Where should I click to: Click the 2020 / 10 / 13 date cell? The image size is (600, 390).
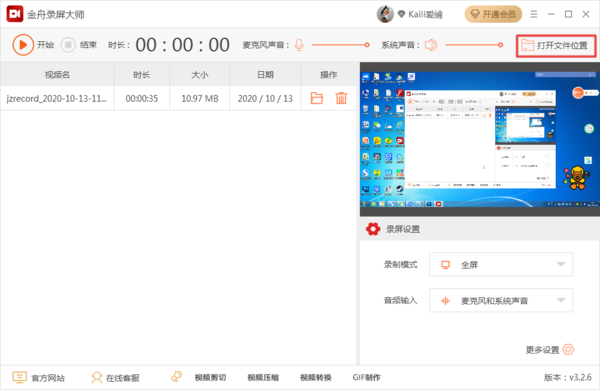(265, 98)
